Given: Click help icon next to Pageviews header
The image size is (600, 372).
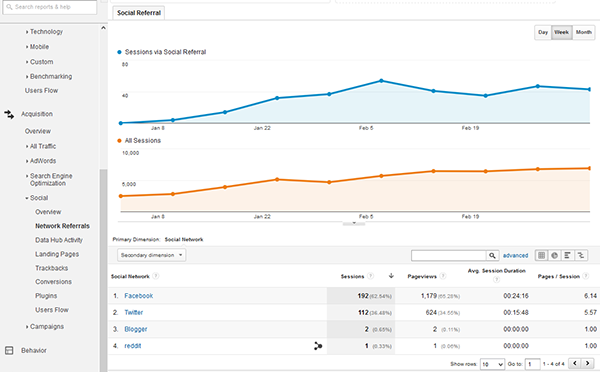Looking at the screenshot, I should click(443, 276).
